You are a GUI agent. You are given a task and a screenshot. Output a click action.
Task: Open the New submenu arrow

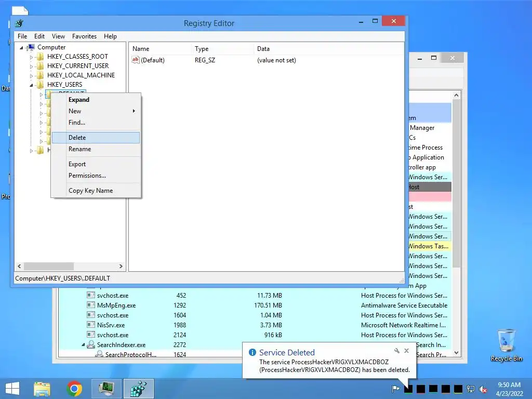click(x=134, y=111)
